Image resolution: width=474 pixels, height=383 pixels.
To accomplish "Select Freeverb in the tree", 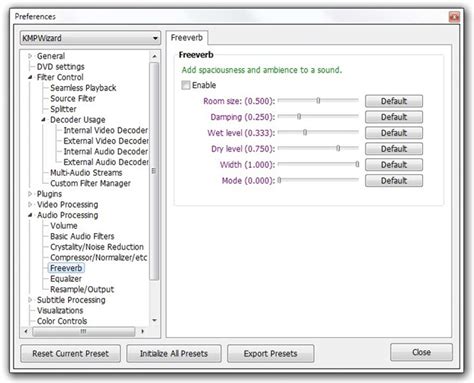I will point(66,268).
